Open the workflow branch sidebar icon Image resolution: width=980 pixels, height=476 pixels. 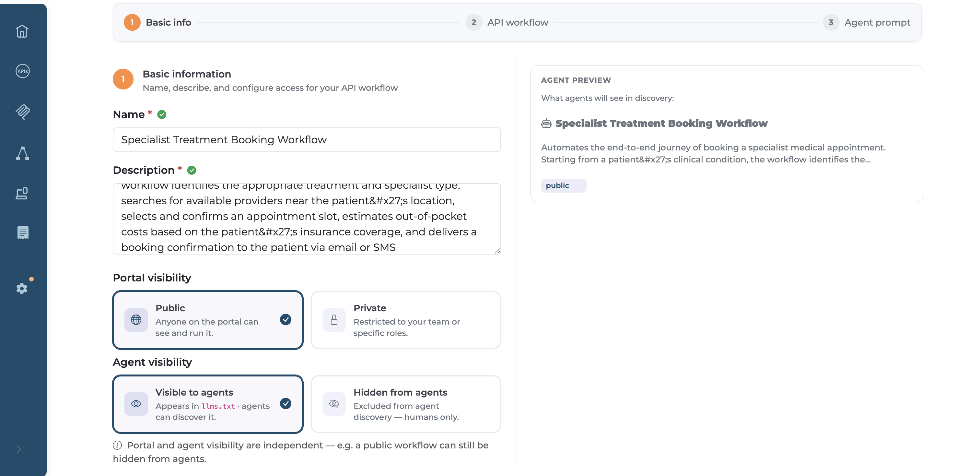click(22, 153)
